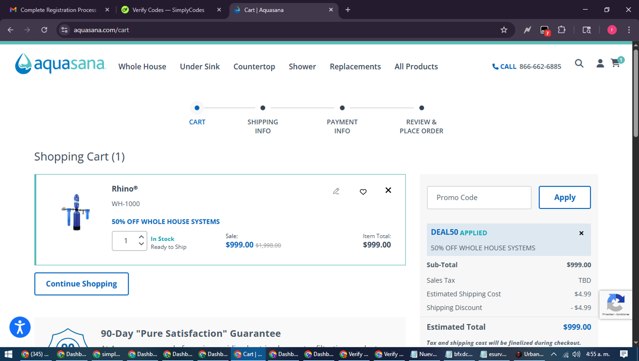Click the Apply promo code button
639x361 pixels.
tap(564, 197)
